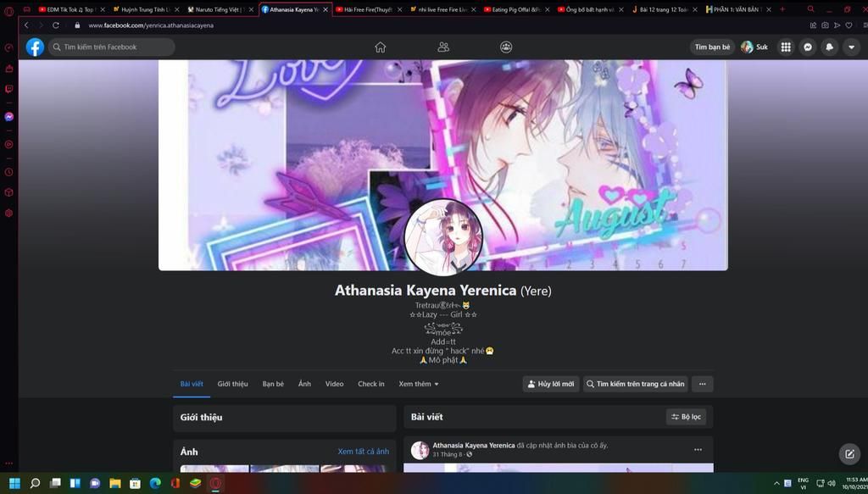
Task: Switch to the 'Eating Pig Offal' browser tab
Action: 516,9
